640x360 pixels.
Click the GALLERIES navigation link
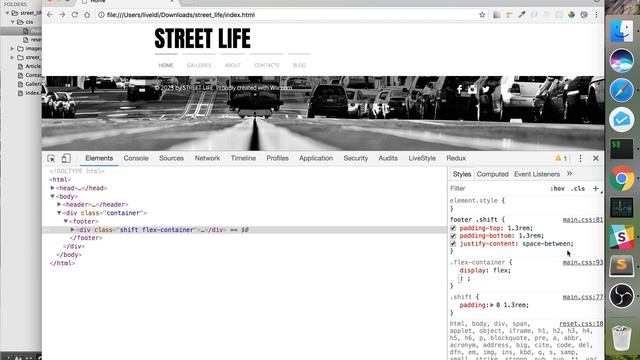pyautogui.click(x=199, y=65)
